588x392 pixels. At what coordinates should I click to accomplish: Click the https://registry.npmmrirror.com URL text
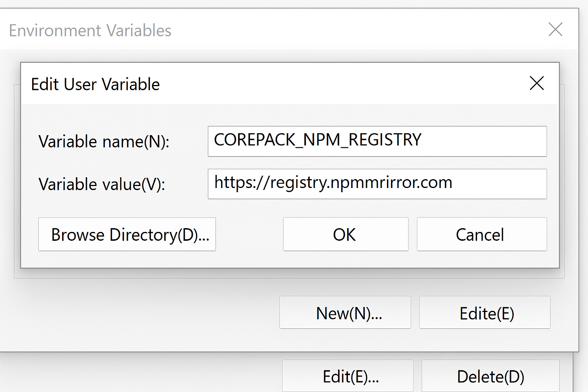coord(333,183)
